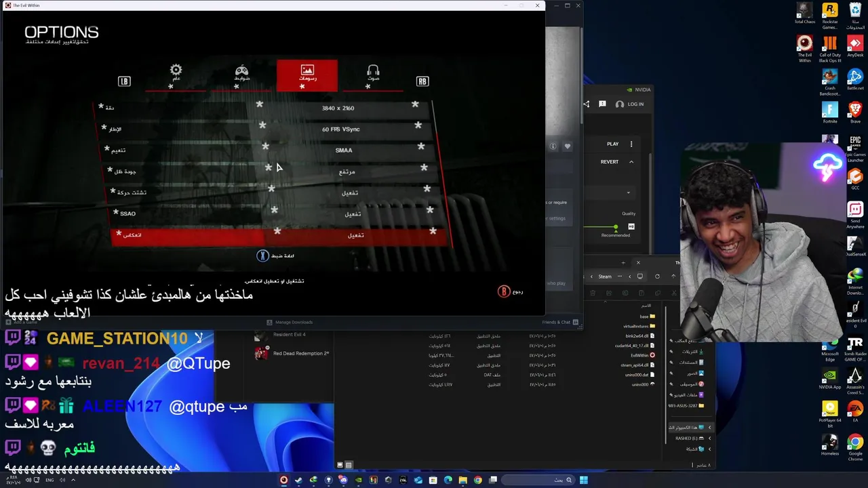The height and width of the screenshot is (488, 868).
Task: Open Brave browser desktop shortcut
Action: coord(855,113)
